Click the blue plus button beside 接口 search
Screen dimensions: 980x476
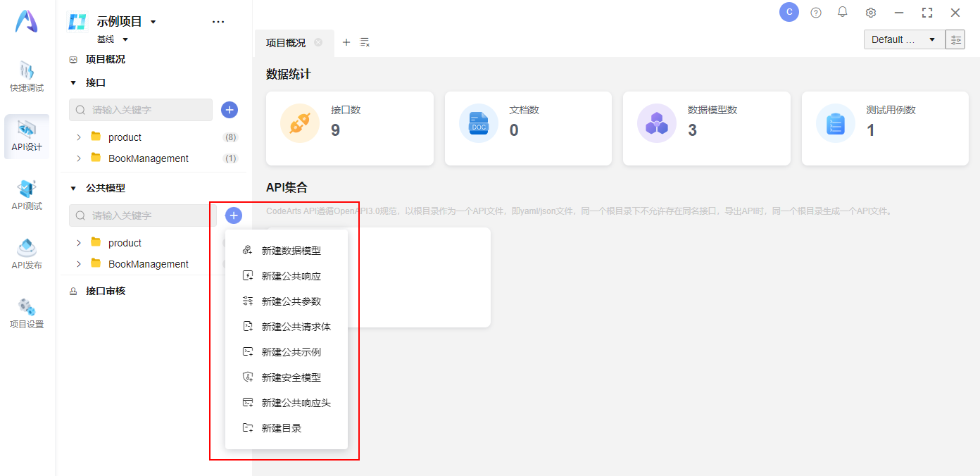coord(230,110)
